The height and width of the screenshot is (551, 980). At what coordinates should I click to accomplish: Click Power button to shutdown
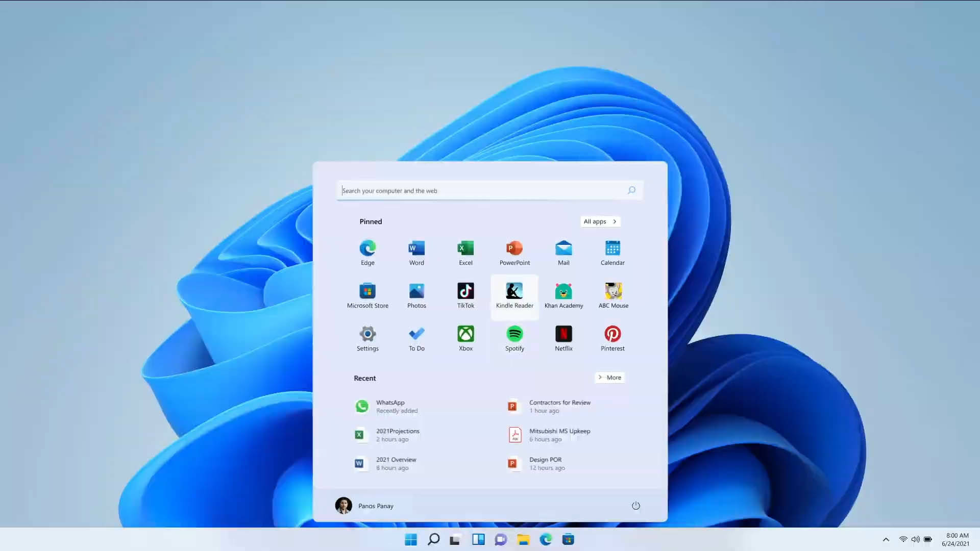point(635,505)
